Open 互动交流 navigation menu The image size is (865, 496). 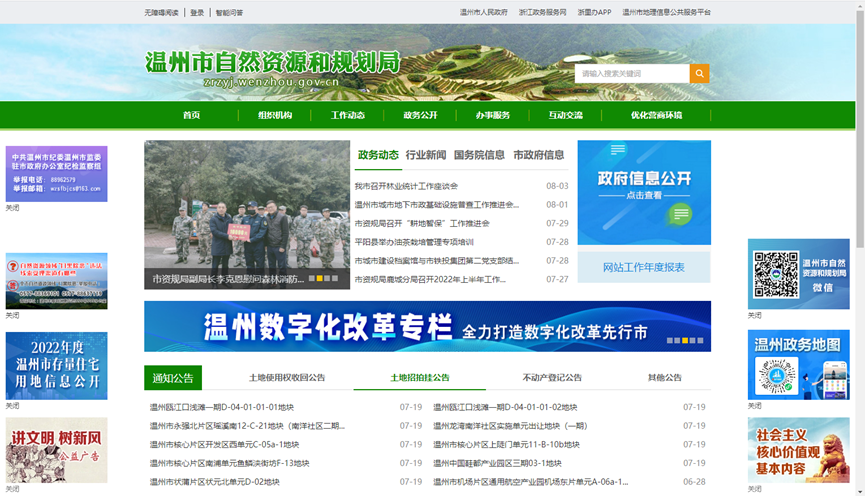pos(565,115)
